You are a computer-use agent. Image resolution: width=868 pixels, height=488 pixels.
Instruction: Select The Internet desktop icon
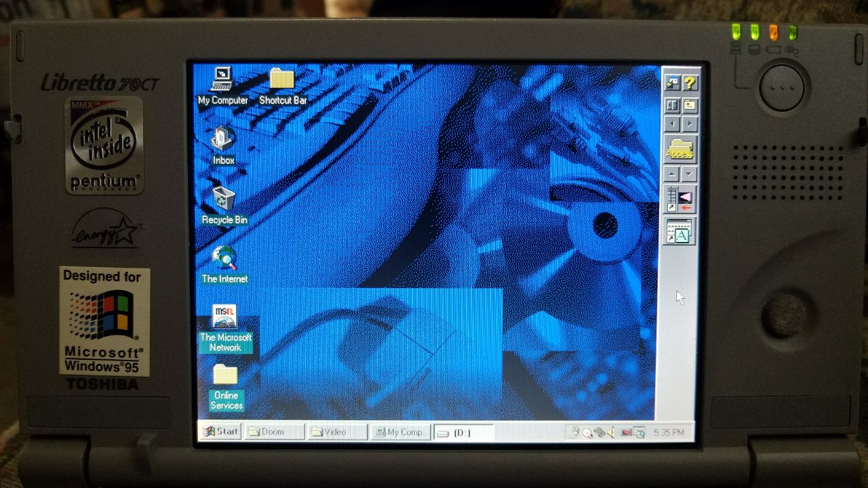point(224,265)
